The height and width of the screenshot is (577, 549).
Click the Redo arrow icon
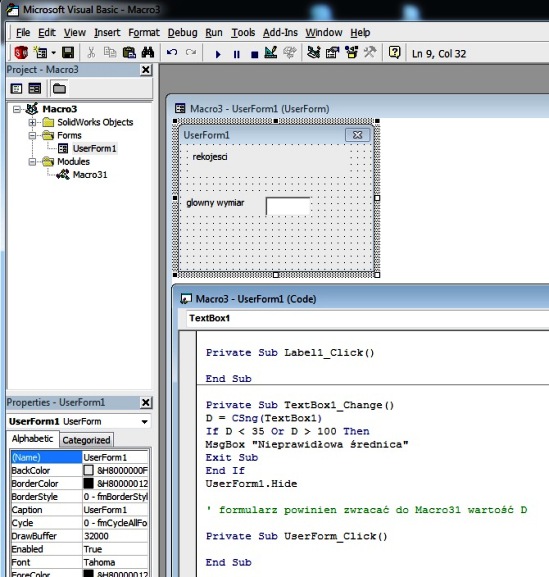[191, 53]
